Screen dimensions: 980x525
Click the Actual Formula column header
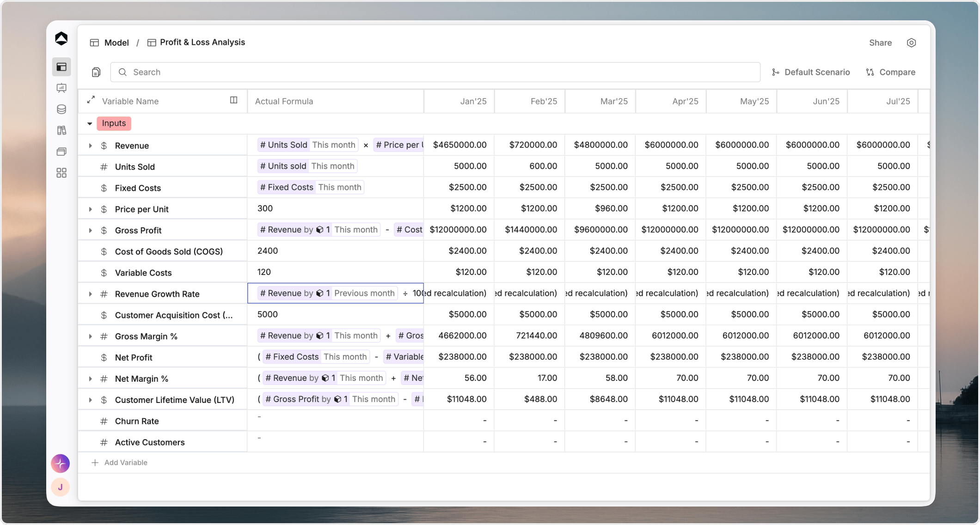click(x=336, y=101)
